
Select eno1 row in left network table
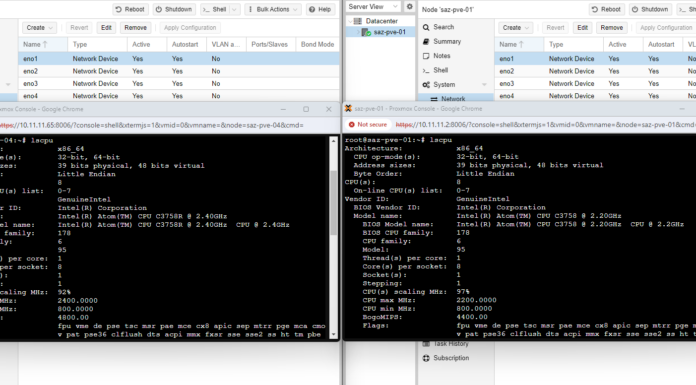pyautogui.click(x=178, y=59)
